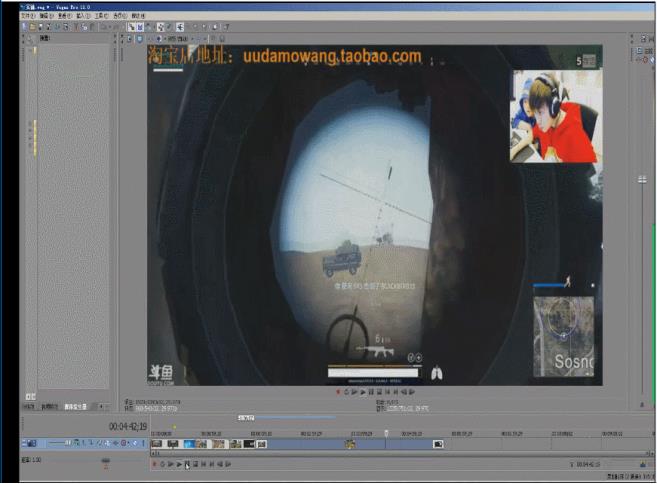The height and width of the screenshot is (484, 657).
Task: Save preview snapshot to file
Action: pos(222,39)
